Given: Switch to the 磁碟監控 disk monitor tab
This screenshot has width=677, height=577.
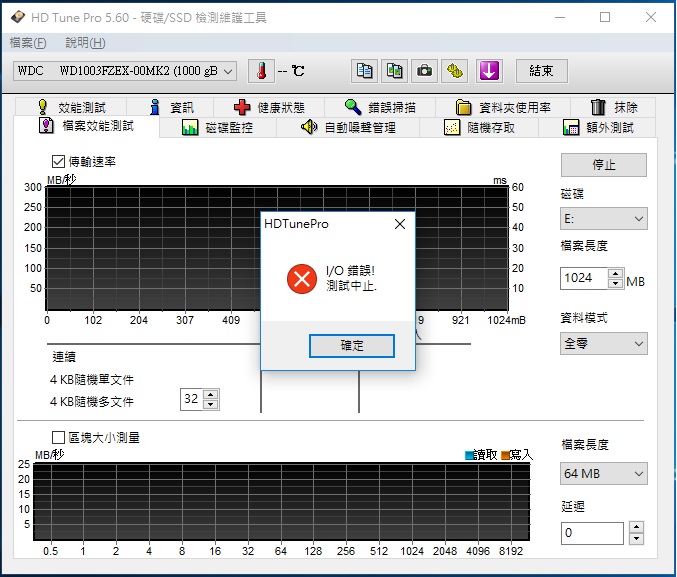Looking at the screenshot, I should tap(218, 127).
